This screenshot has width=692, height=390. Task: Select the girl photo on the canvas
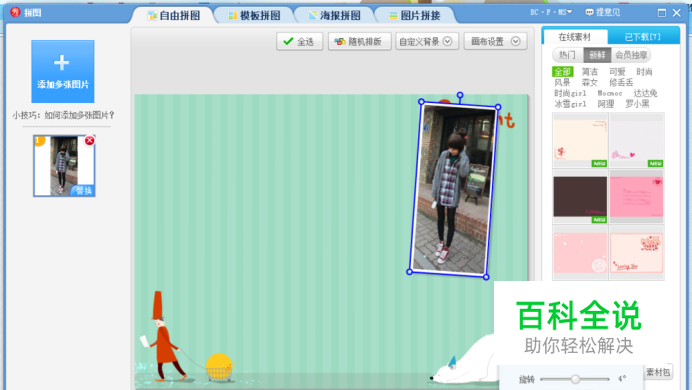coord(454,189)
